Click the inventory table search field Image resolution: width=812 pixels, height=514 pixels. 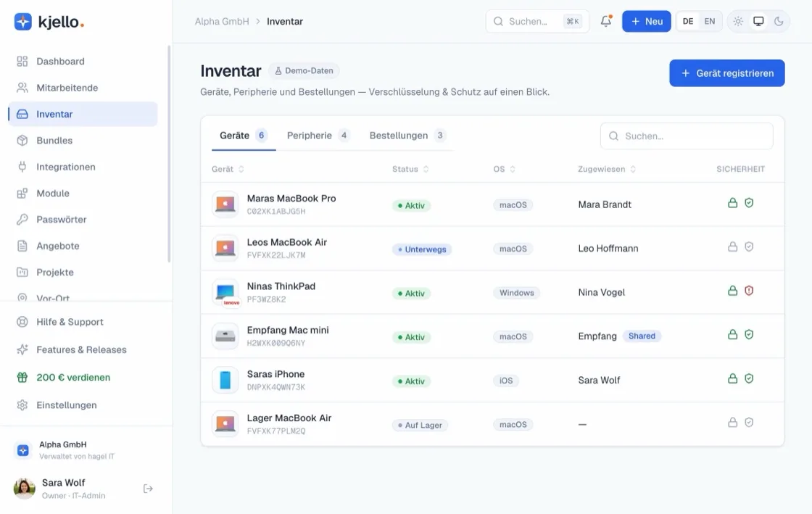coord(686,136)
